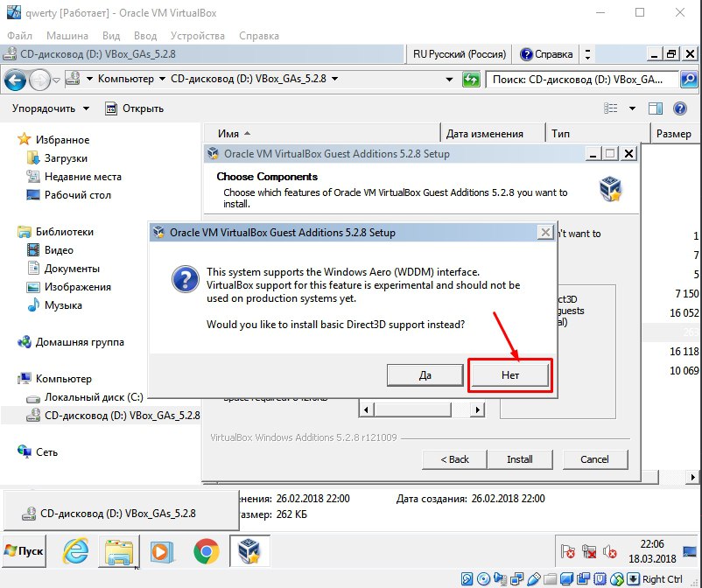Expand the root breadcrumb arrow before Компьютер
Screen dimensions: 702x588
click(x=89, y=80)
